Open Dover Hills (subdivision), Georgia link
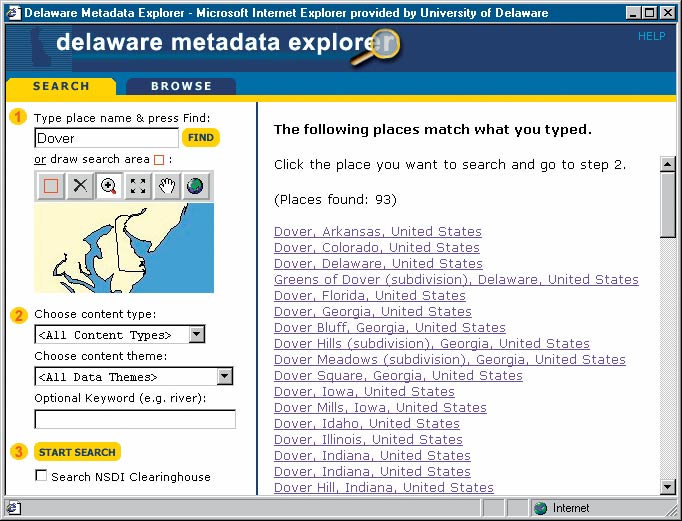The image size is (682, 521). (432, 344)
